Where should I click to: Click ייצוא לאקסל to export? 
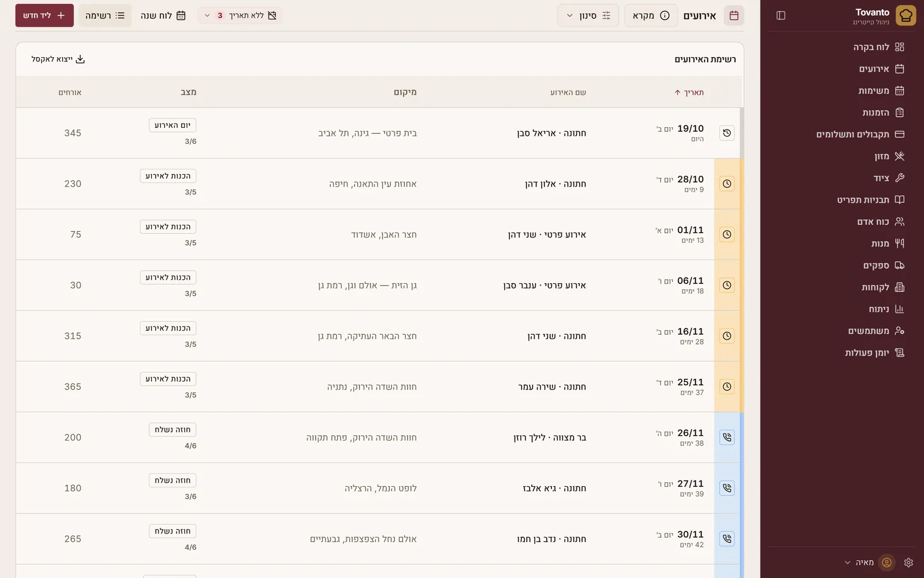point(58,59)
